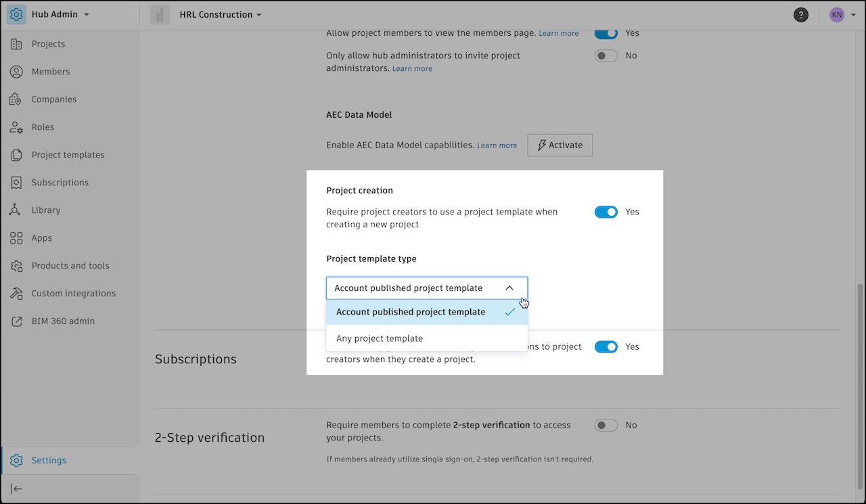
Task: Click the Library icon in sidebar
Action: [16, 210]
